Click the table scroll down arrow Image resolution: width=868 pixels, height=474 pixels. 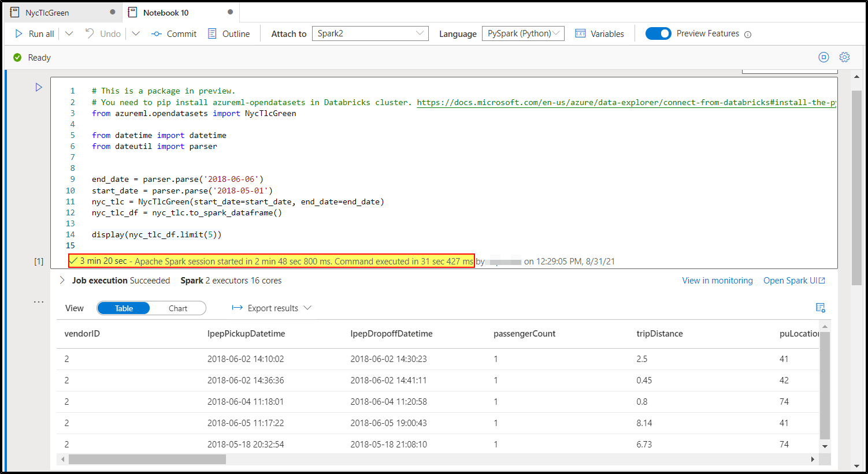825,446
